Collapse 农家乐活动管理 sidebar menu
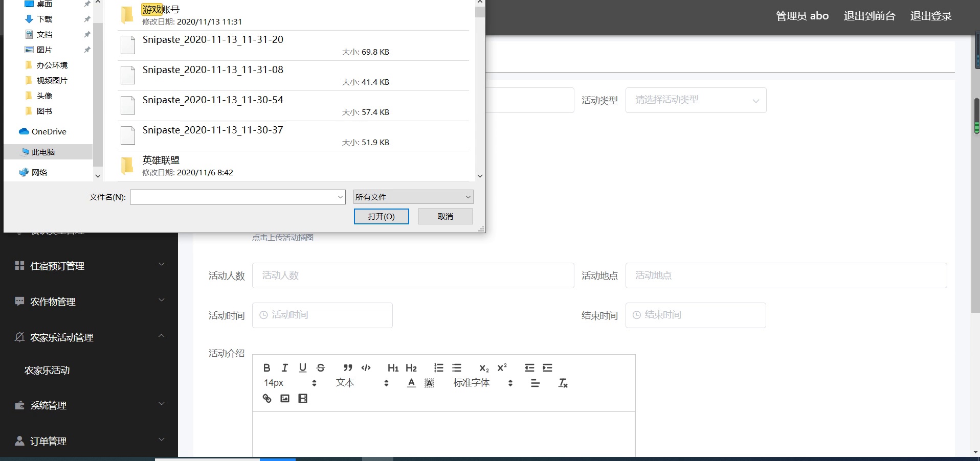Viewport: 980px width, 461px height. pyautogui.click(x=89, y=337)
